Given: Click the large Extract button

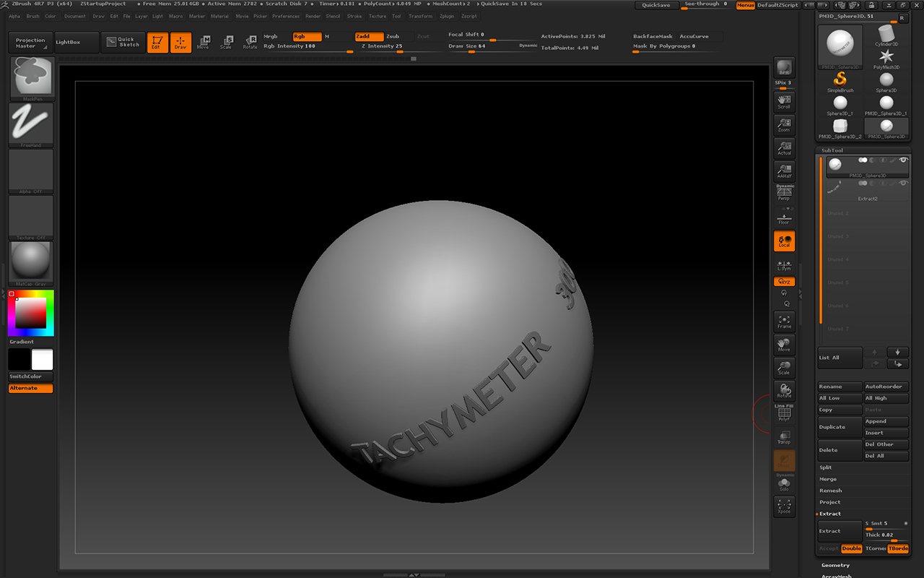Looking at the screenshot, I should (840, 531).
